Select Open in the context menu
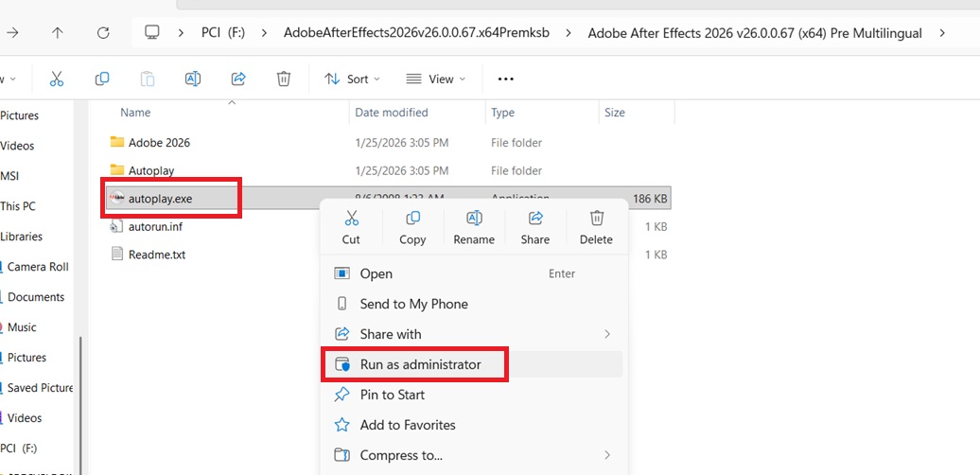Viewport: 980px width, 475px height. (473, 273)
